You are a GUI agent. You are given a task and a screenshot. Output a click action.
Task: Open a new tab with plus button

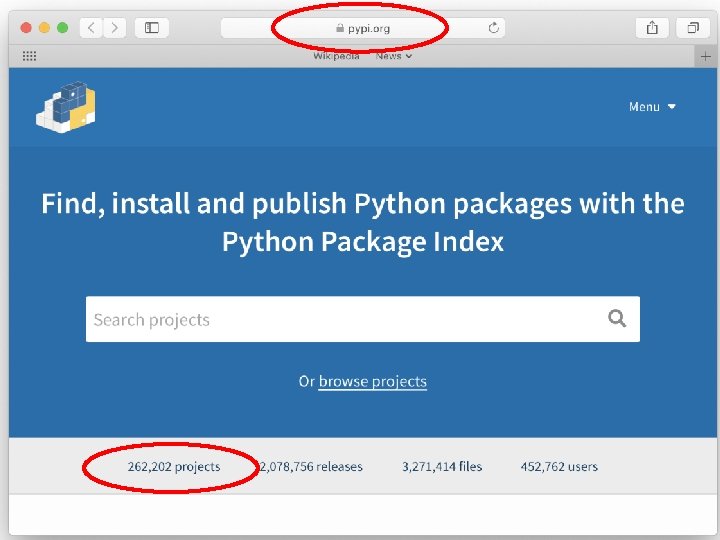pyautogui.click(x=706, y=57)
